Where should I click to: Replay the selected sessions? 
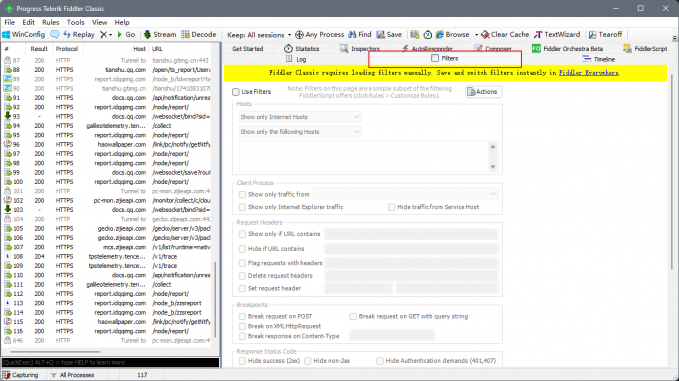[79, 35]
